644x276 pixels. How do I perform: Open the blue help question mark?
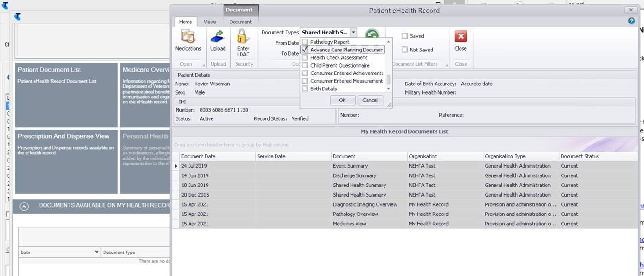[x=632, y=21]
